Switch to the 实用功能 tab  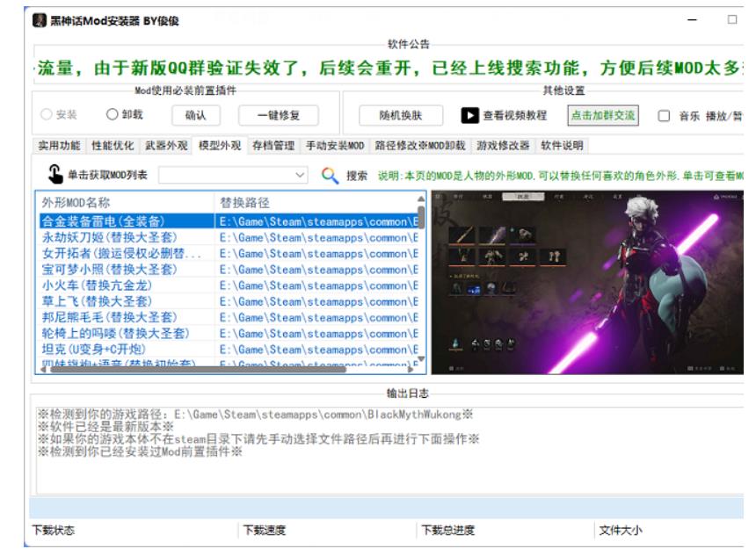(x=60, y=146)
